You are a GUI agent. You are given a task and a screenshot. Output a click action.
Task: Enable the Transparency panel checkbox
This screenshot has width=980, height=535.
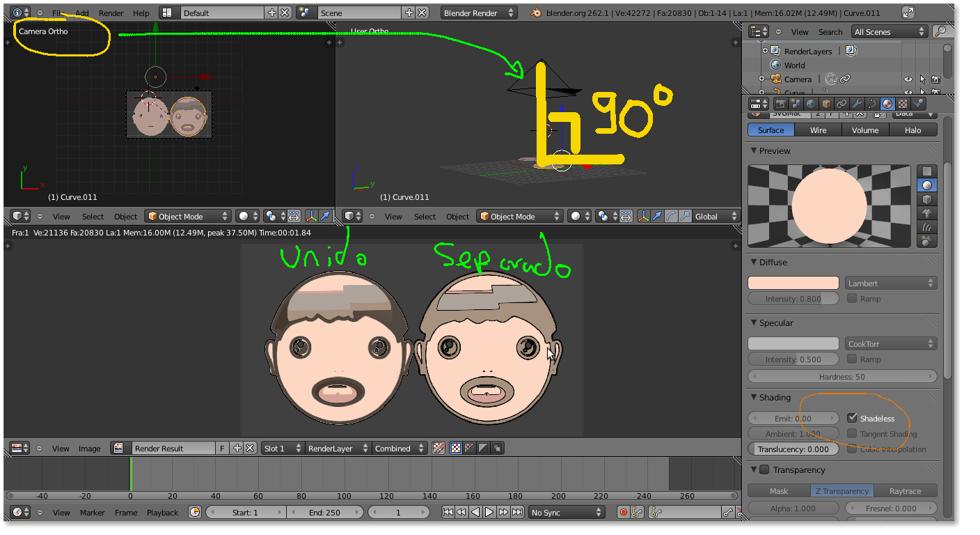pos(764,470)
